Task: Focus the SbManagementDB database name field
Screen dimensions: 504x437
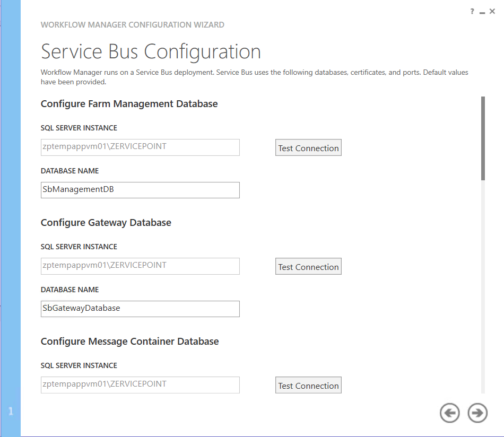Action: click(x=140, y=190)
